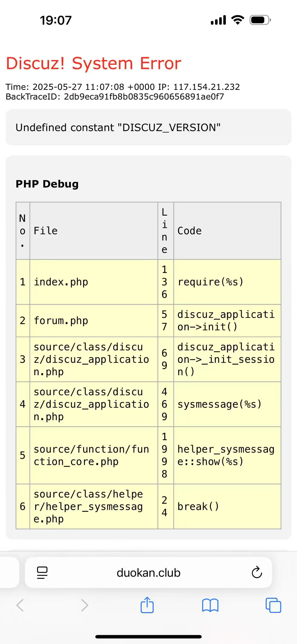Reload the duokan.club page

(257, 572)
